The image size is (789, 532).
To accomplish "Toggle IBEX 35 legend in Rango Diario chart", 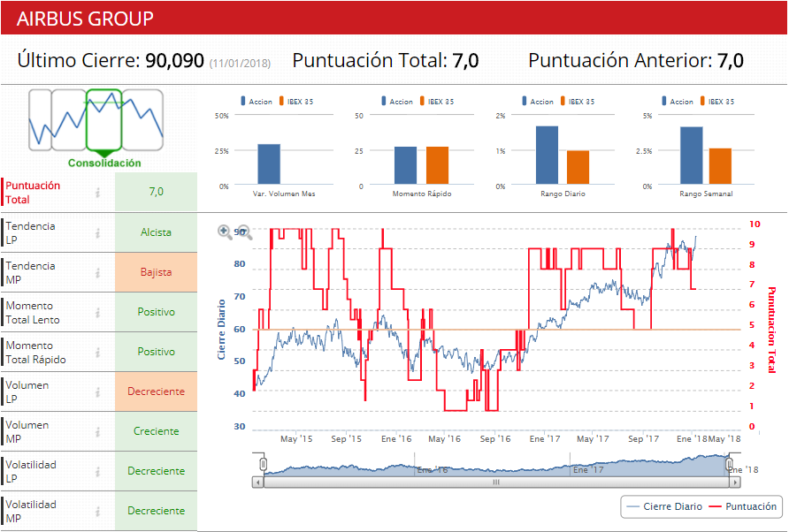I will [x=578, y=101].
